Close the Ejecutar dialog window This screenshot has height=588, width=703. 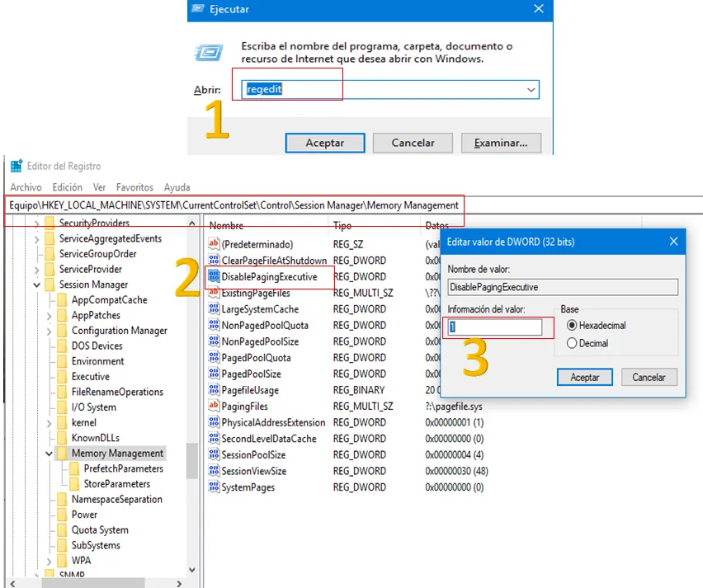point(539,9)
